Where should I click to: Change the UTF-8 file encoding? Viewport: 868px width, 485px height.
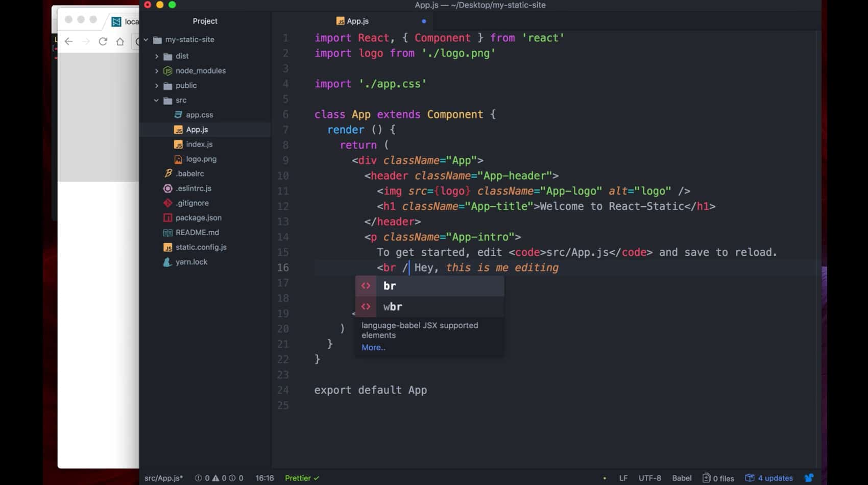coord(649,478)
